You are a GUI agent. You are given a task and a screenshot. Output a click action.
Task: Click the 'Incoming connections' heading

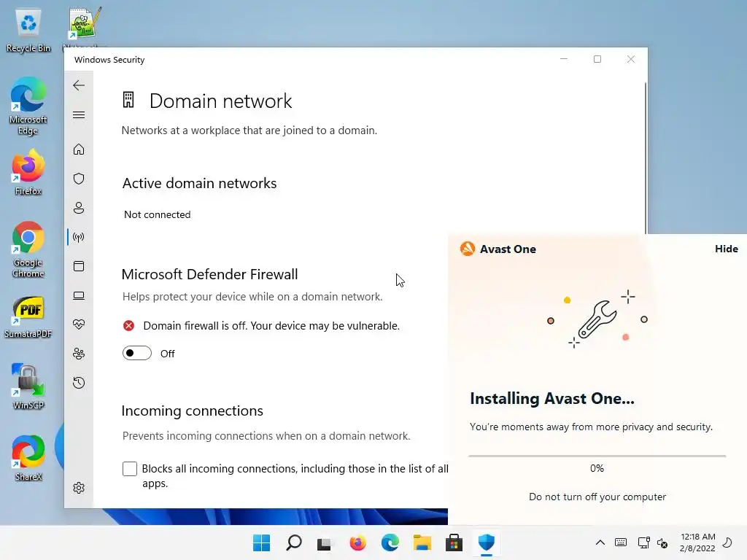[193, 411]
